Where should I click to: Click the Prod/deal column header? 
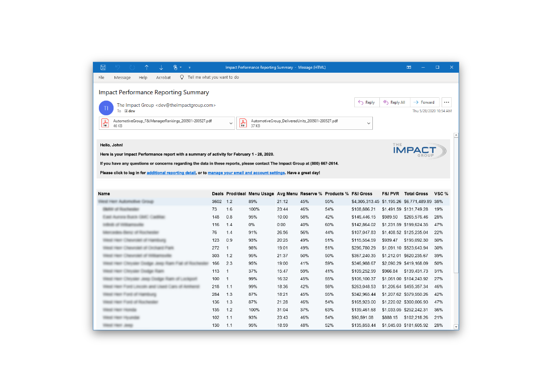point(236,193)
